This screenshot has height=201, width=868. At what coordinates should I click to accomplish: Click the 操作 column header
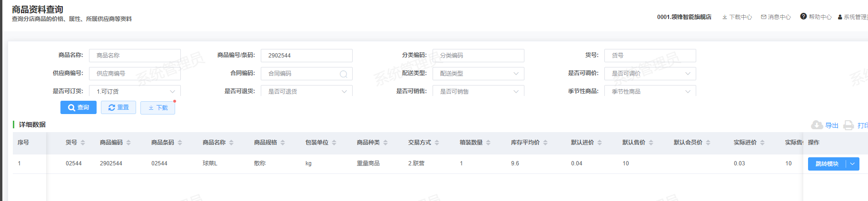pyautogui.click(x=814, y=143)
